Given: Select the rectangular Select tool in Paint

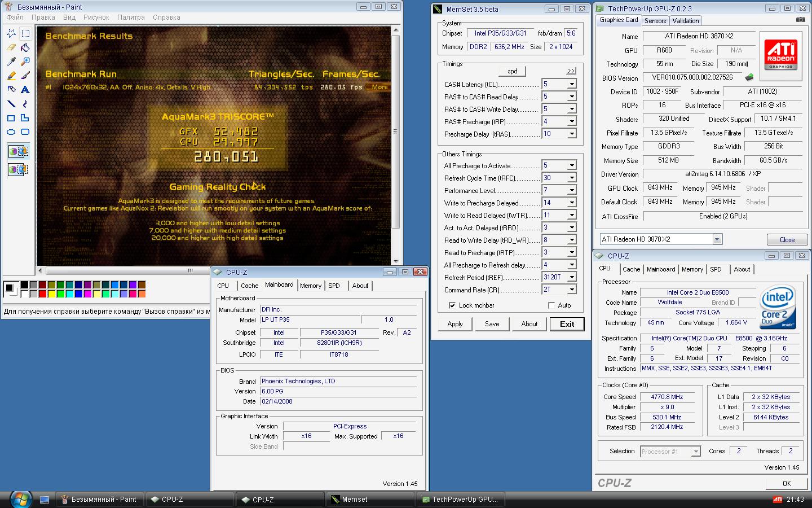Looking at the screenshot, I should click(x=25, y=33).
